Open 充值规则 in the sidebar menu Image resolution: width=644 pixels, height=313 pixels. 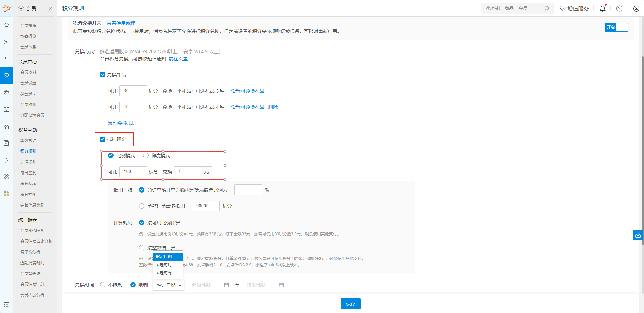tap(28, 162)
